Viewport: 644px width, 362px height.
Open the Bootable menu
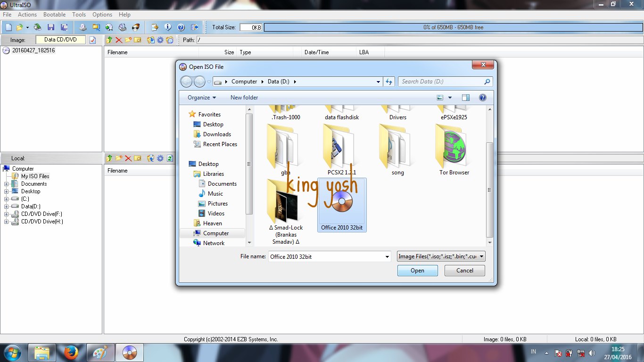(x=54, y=15)
